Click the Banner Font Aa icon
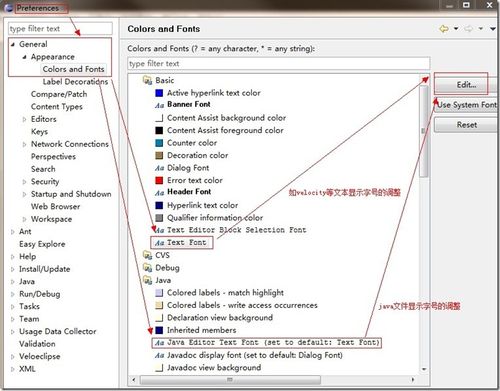This screenshot has height=391, width=500. [x=159, y=105]
